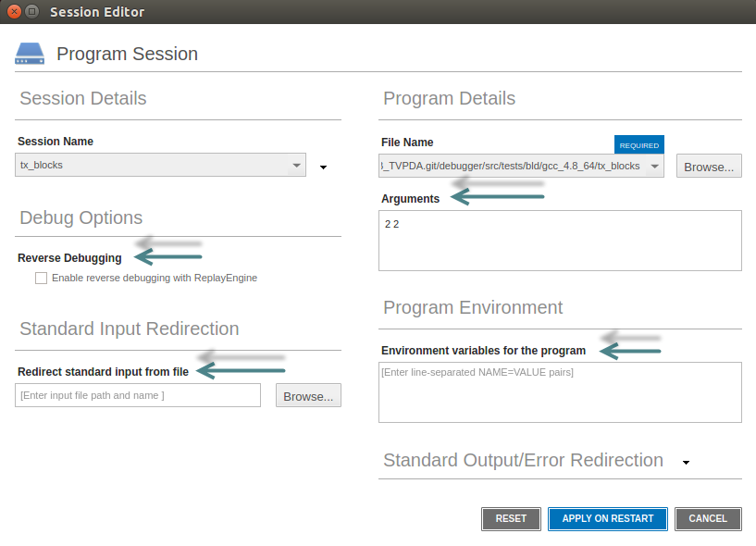Click the arrow near Environment variables label
This screenshot has width=756, height=546.
pyautogui.click(x=629, y=350)
